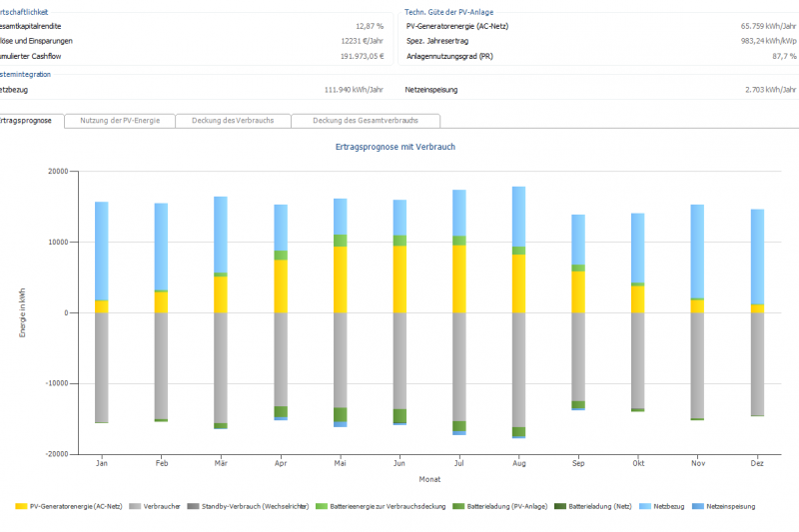
Task: Click the green battery segment in the May bar
Action: (341, 241)
